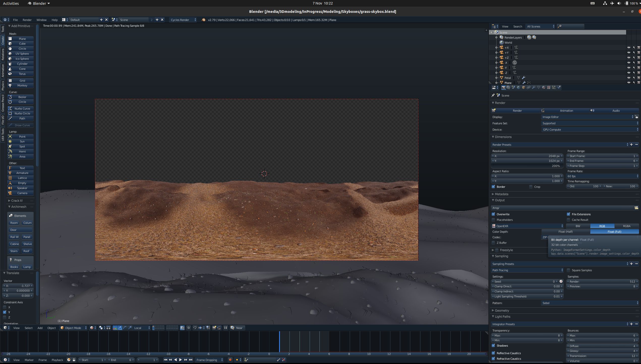This screenshot has width=641, height=364.
Task: Enable the Placeholders checkbox
Action: click(x=493, y=220)
